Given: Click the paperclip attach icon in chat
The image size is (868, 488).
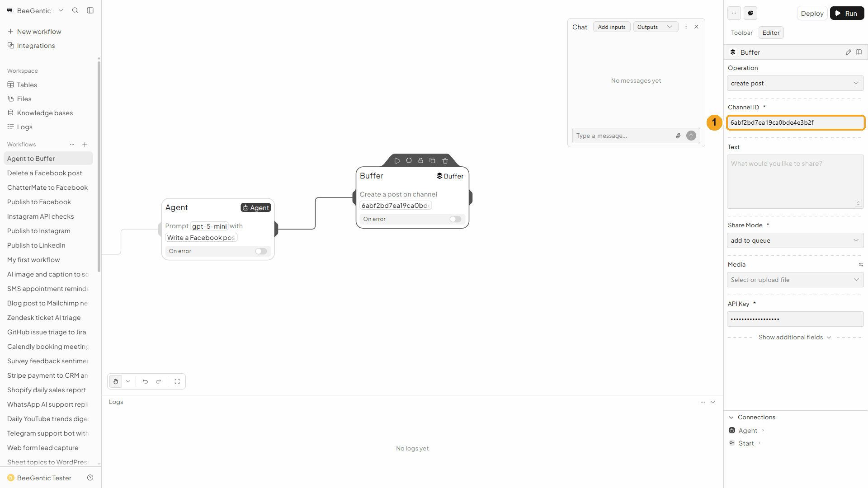Looking at the screenshot, I should pyautogui.click(x=678, y=136).
